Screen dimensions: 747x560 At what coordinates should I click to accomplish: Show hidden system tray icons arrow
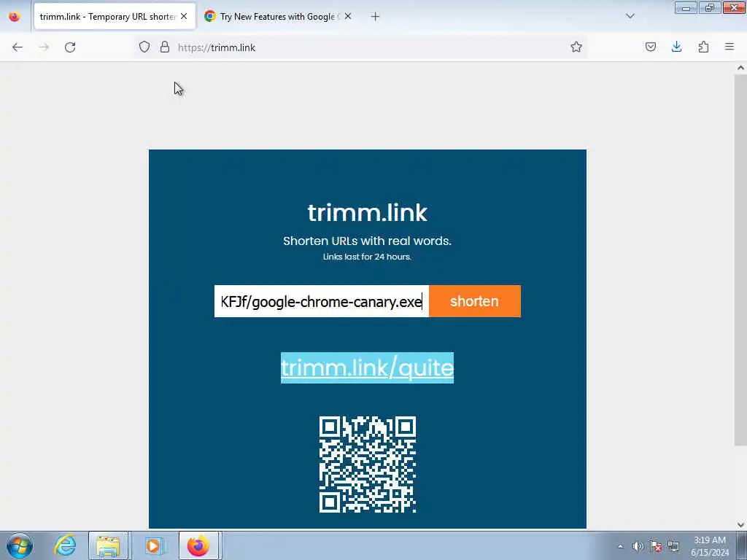coord(620,546)
